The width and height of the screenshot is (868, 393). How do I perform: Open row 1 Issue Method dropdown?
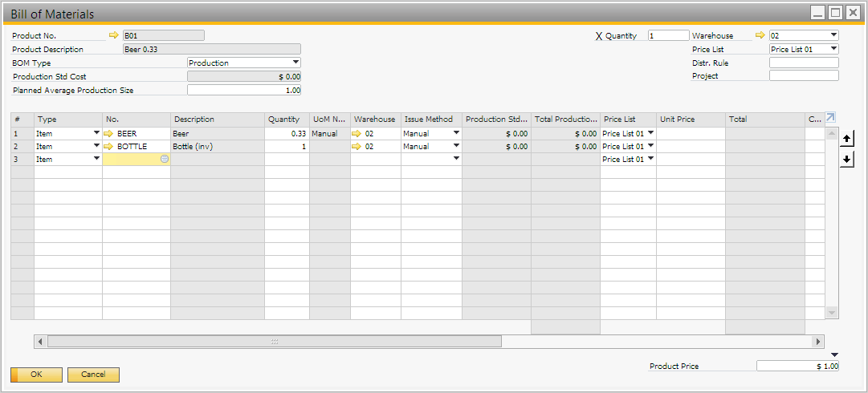click(x=456, y=133)
